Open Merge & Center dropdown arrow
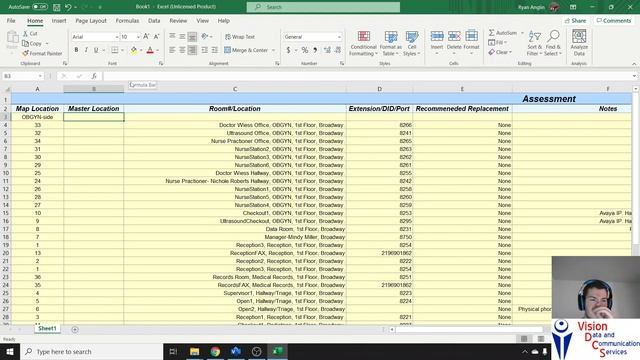Image resolution: width=640 pixels, height=360 pixels. click(273, 50)
